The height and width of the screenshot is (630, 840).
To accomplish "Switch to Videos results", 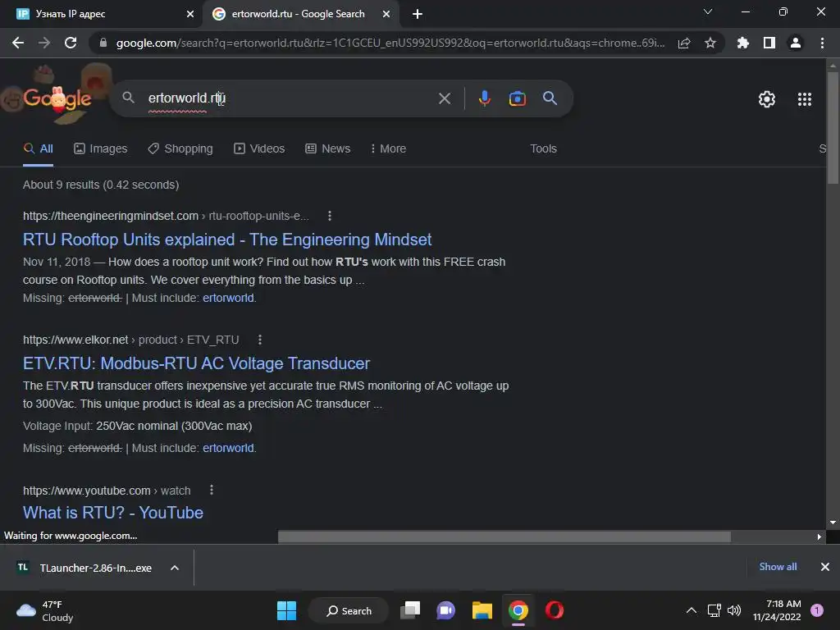I will click(x=259, y=149).
